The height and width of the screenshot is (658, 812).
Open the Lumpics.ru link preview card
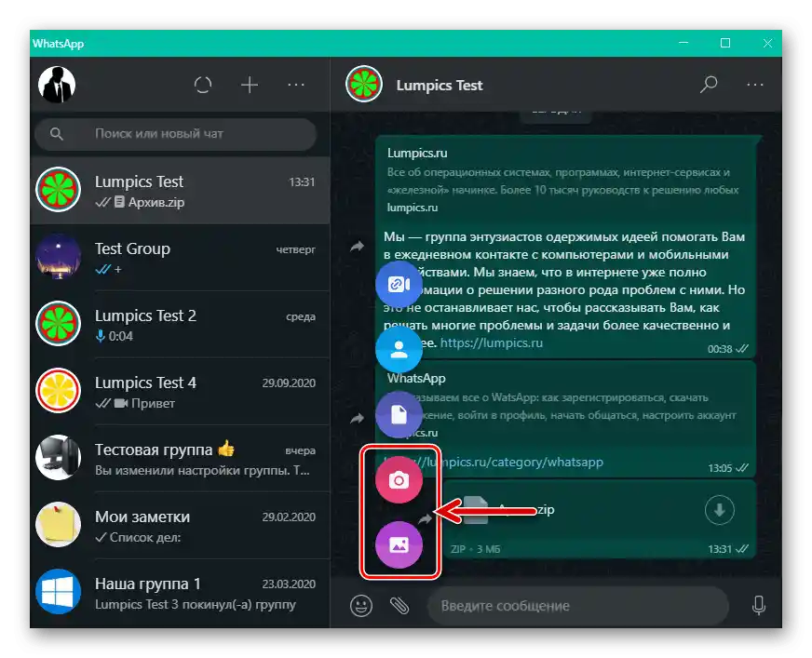click(565, 180)
